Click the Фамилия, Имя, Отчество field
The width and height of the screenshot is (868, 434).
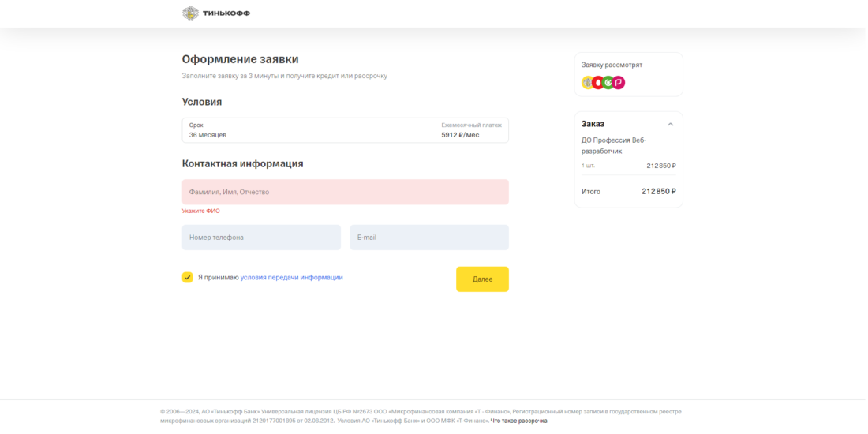345,192
